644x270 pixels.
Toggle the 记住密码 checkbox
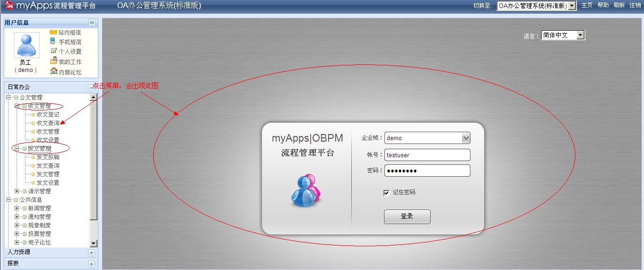pyautogui.click(x=387, y=193)
